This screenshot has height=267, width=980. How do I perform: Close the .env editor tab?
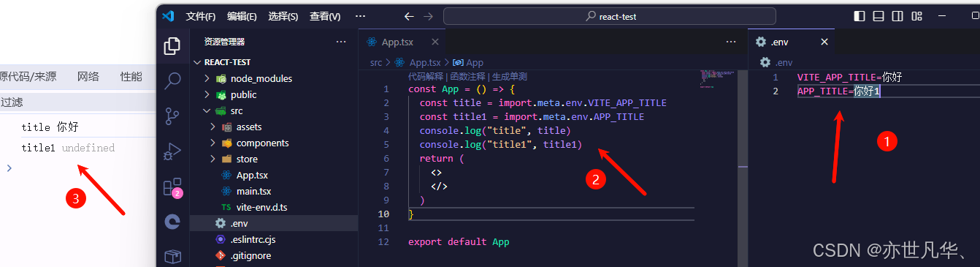tap(824, 42)
